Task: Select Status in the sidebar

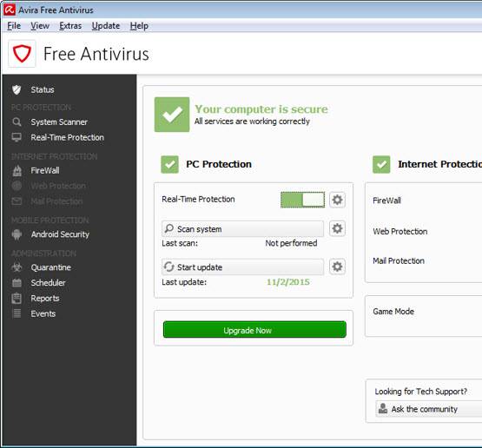Action: [x=43, y=89]
